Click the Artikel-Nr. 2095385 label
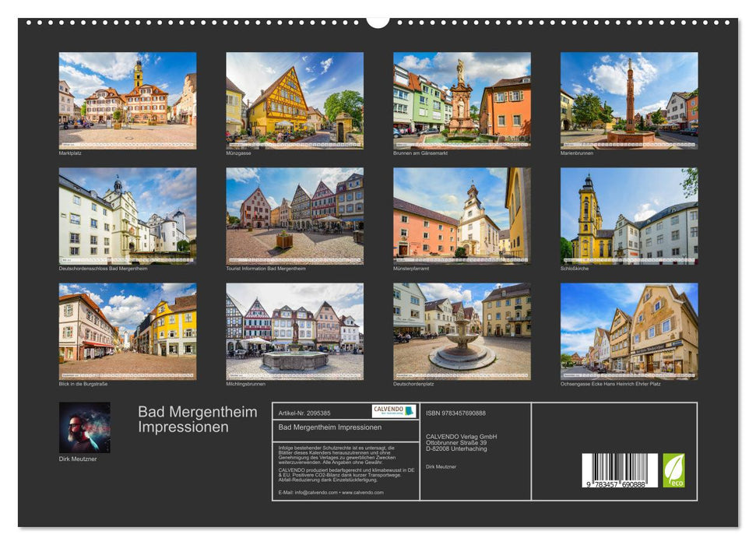Image resolution: width=756 pixels, height=545 pixels. pyautogui.click(x=305, y=413)
